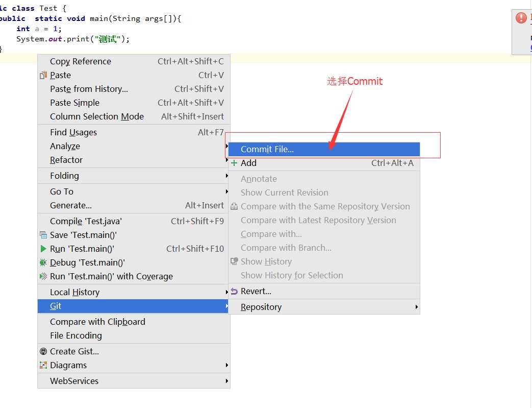
Task: Expand the Git submenu arrow
Action: 226,306
